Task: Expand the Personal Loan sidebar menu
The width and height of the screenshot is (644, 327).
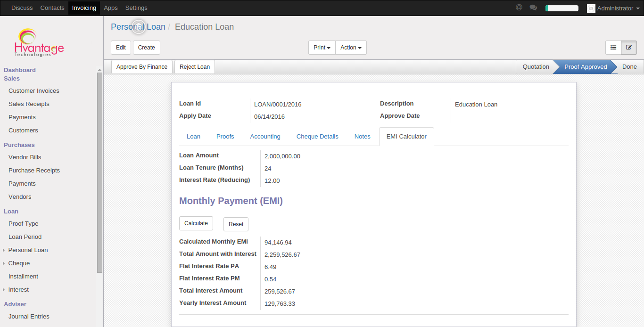Action: click(28, 250)
